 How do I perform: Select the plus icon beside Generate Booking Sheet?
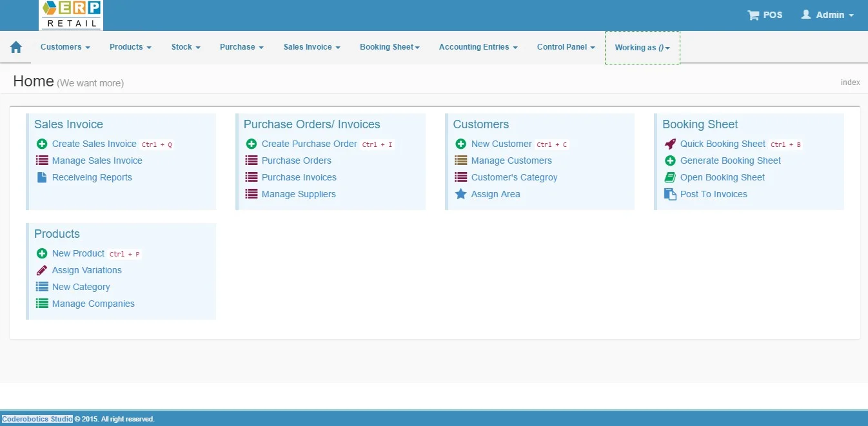(670, 160)
